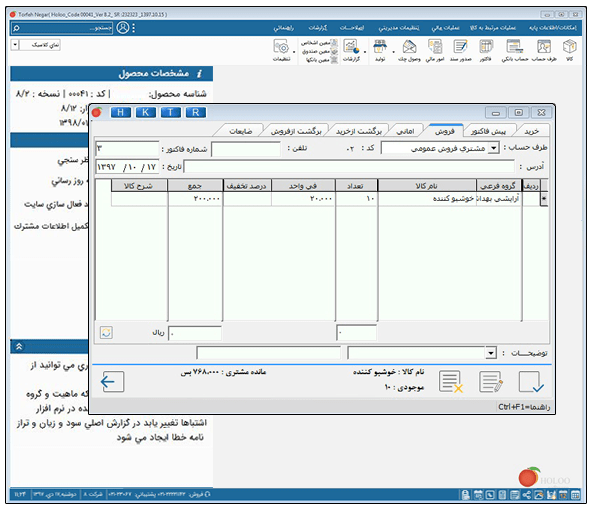Image resolution: width=590 pixels, height=510 pixels.
Task: Click the refresh icon beside the ریال total
Action: [x=106, y=333]
